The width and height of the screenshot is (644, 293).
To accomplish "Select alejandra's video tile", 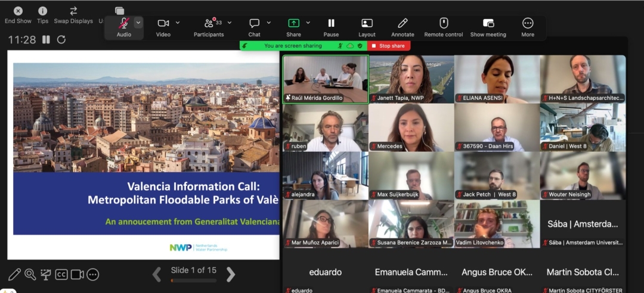I will click(326, 176).
